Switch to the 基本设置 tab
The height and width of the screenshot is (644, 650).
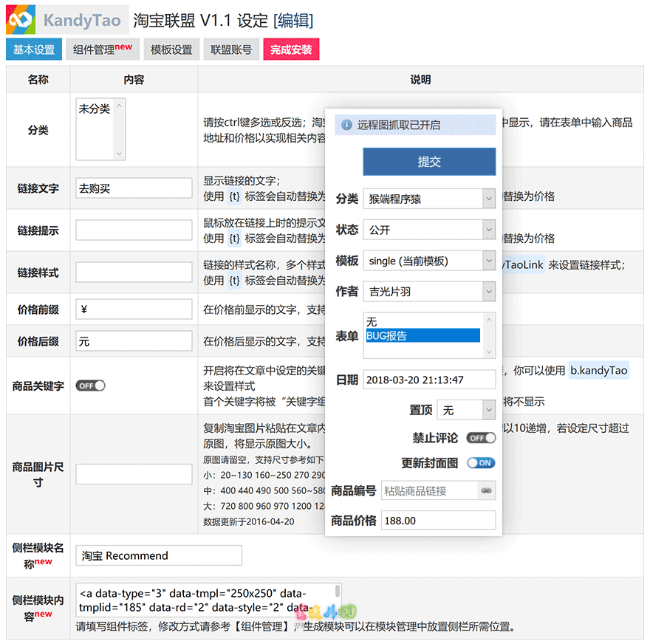34,49
